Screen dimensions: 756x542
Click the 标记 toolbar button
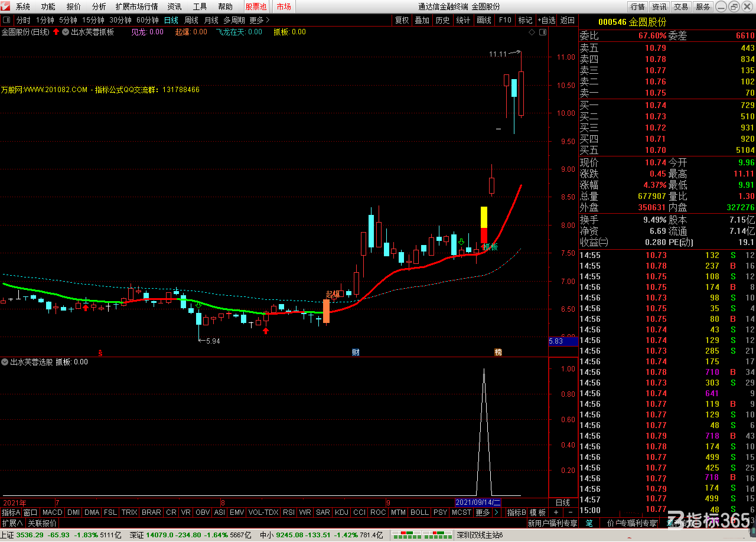pos(525,20)
